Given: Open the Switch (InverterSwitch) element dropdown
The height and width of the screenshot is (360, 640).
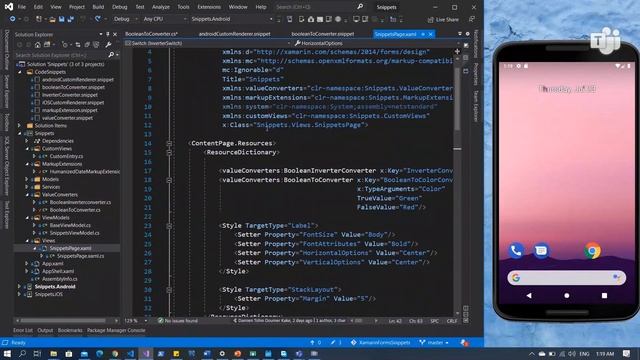Looking at the screenshot, I should tap(207, 43).
